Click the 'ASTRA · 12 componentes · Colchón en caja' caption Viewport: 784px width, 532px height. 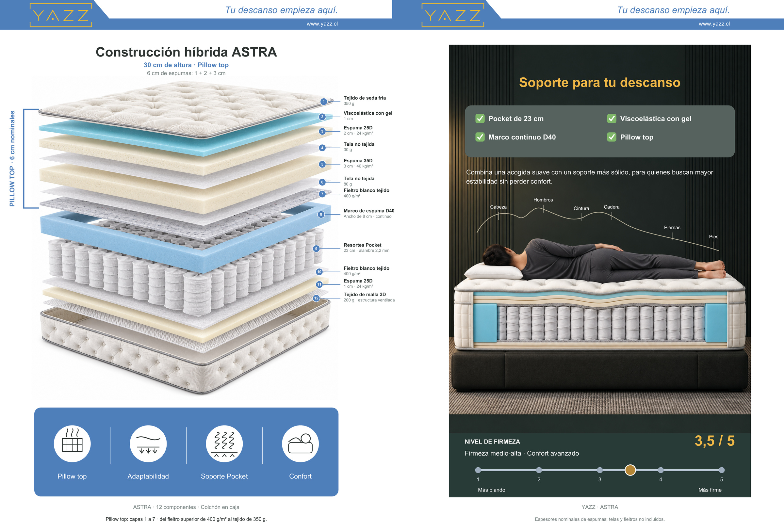(186, 507)
